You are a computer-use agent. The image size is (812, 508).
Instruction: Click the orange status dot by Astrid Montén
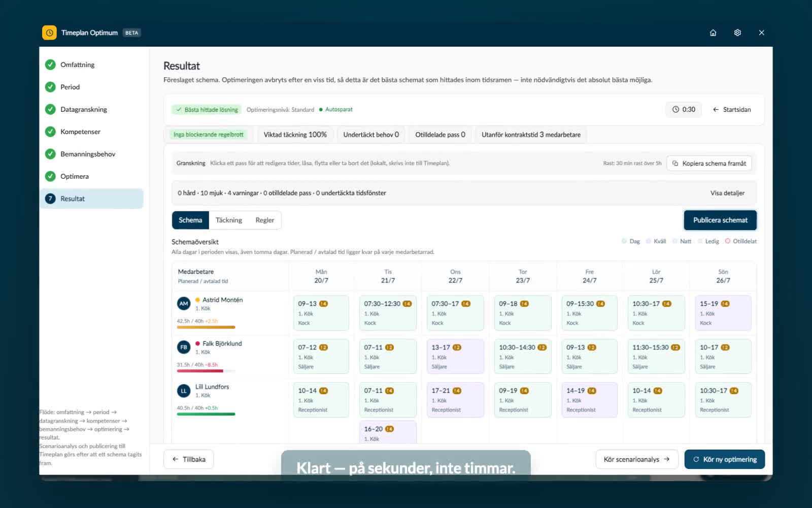pyautogui.click(x=197, y=300)
